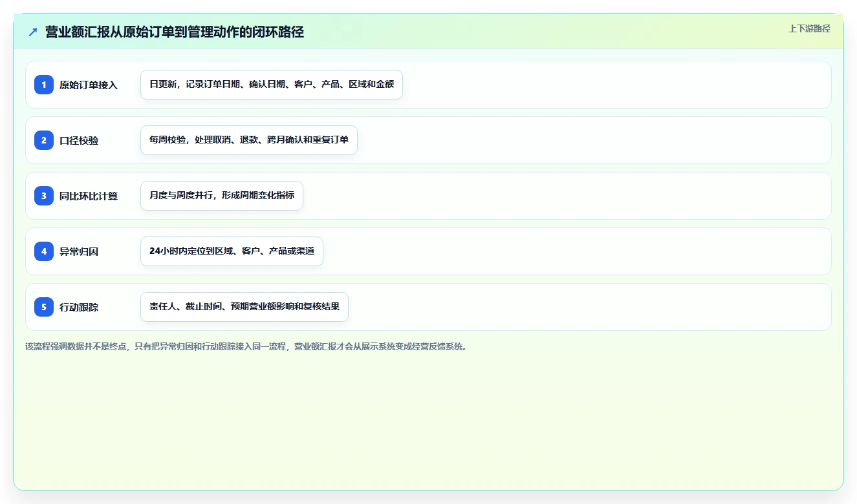The height and width of the screenshot is (504, 857).
Task: Click the 行动跟踪 step label
Action: 79,307
